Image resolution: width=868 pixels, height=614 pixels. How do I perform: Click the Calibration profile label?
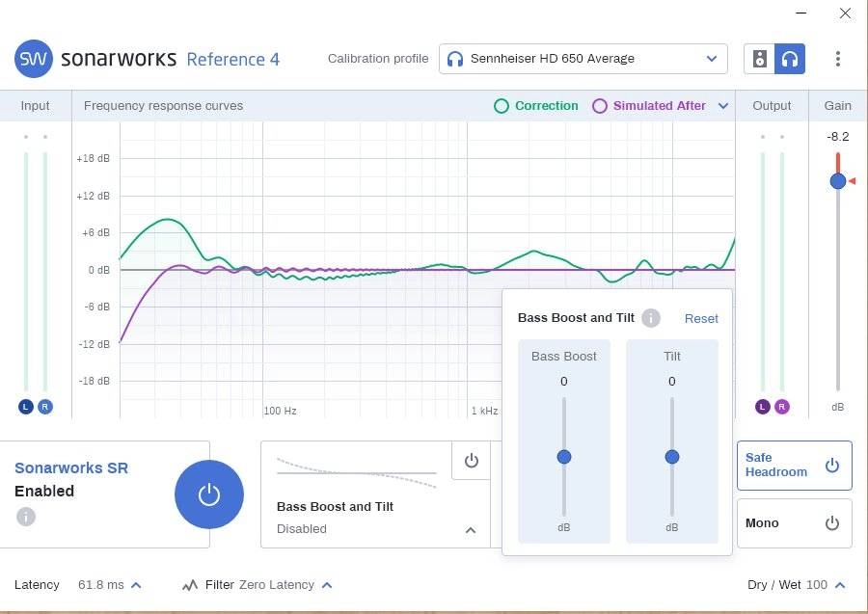(378, 59)
